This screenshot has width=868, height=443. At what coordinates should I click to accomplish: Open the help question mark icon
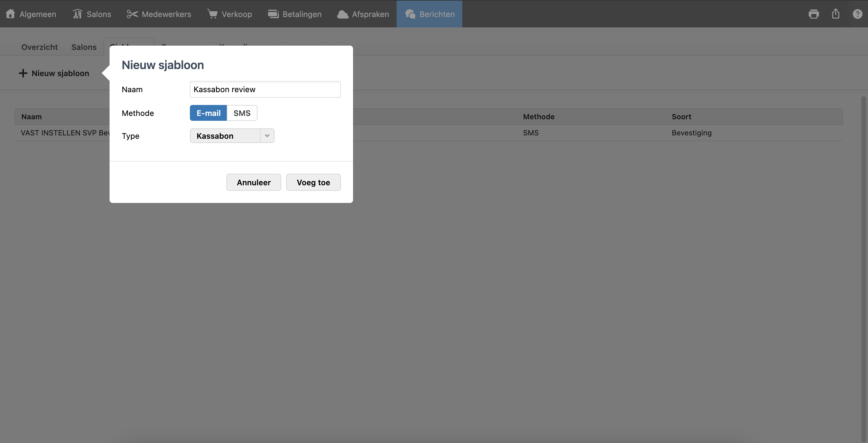click(x=857, y=14)
